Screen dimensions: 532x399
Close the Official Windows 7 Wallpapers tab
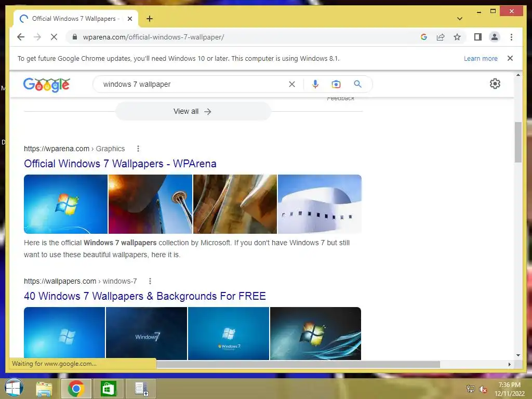coord(129,19)
